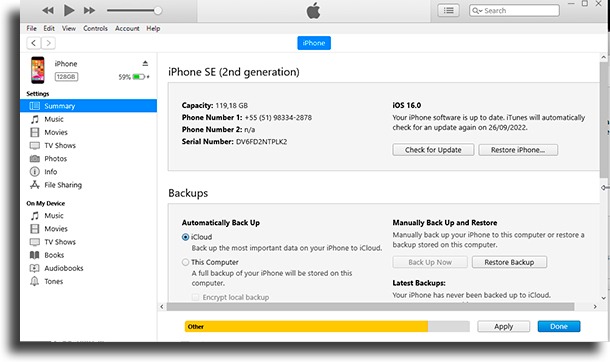This screenshot has height=362, width=610.
Task: Open the Account menu
Action: point(127,28)
